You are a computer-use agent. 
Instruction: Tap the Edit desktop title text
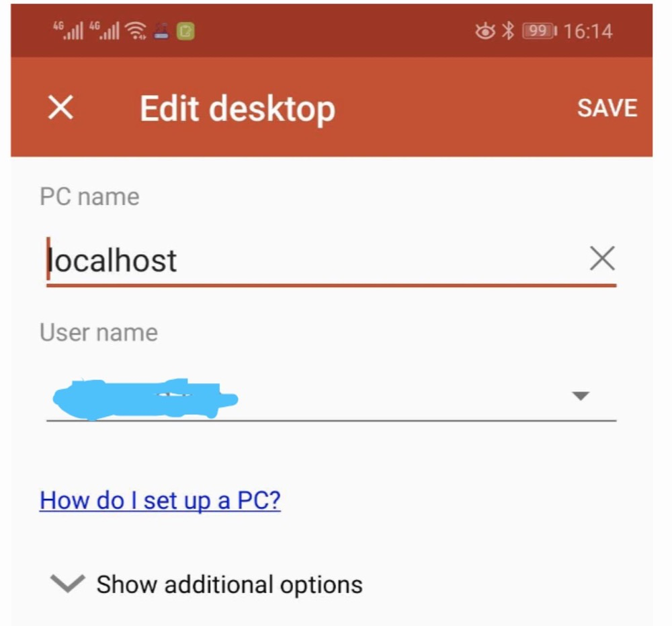coord(237,108)
